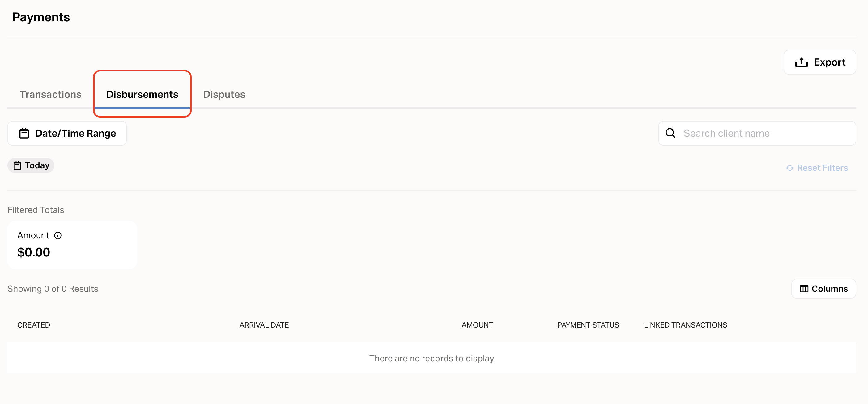The height and width of the screenshot is (404, 868).
Task: Click the LINKED TRANSACTIONS column header
Action: coord(685,325)
